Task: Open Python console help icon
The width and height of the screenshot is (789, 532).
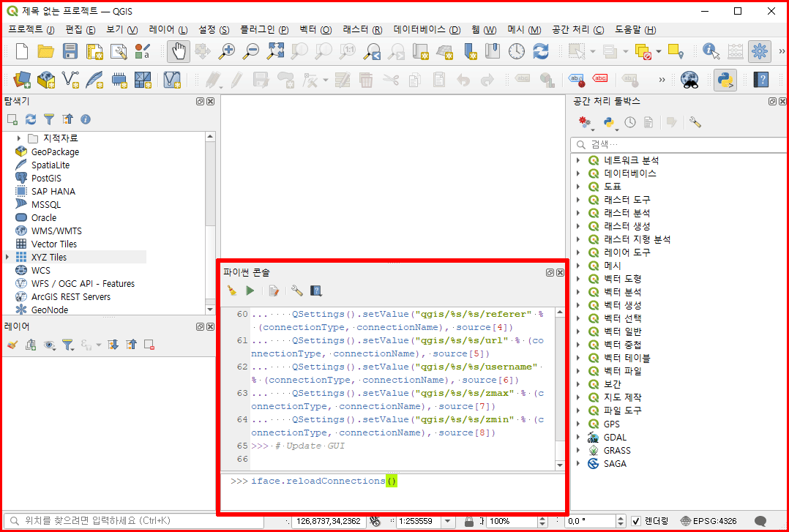Action: click(316, 291)
